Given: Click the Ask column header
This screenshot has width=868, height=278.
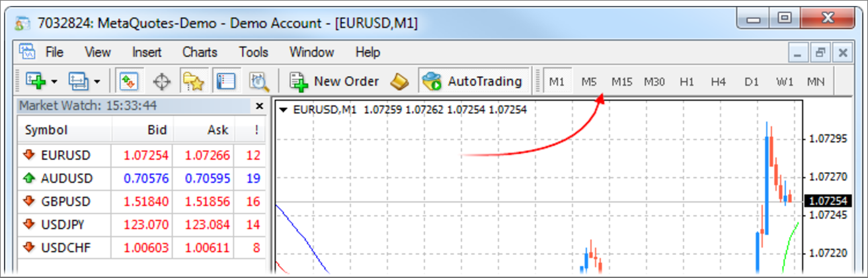Looking at the screenshot, I should coord(203,130).
